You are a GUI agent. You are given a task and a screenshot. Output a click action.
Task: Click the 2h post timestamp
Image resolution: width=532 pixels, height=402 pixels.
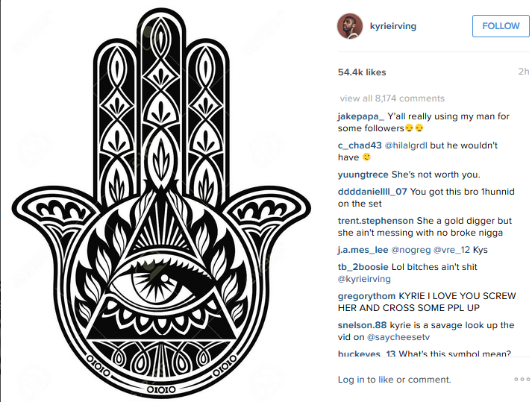[524, 72]
